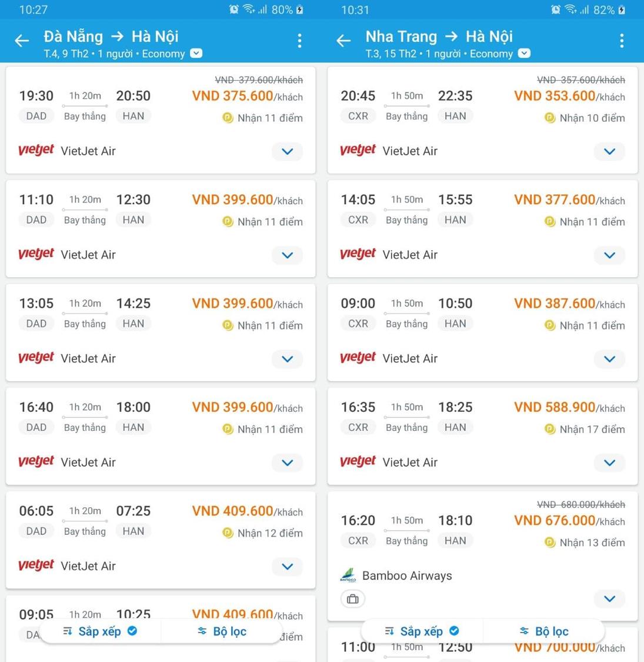Expand details of 19:30 DAD flight
The height and width of the screenshot is (662, 644).
tap(287, 151)
